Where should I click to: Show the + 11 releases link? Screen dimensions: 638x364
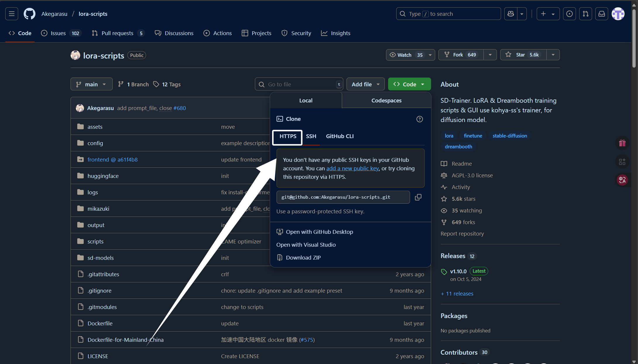[457, 293]
